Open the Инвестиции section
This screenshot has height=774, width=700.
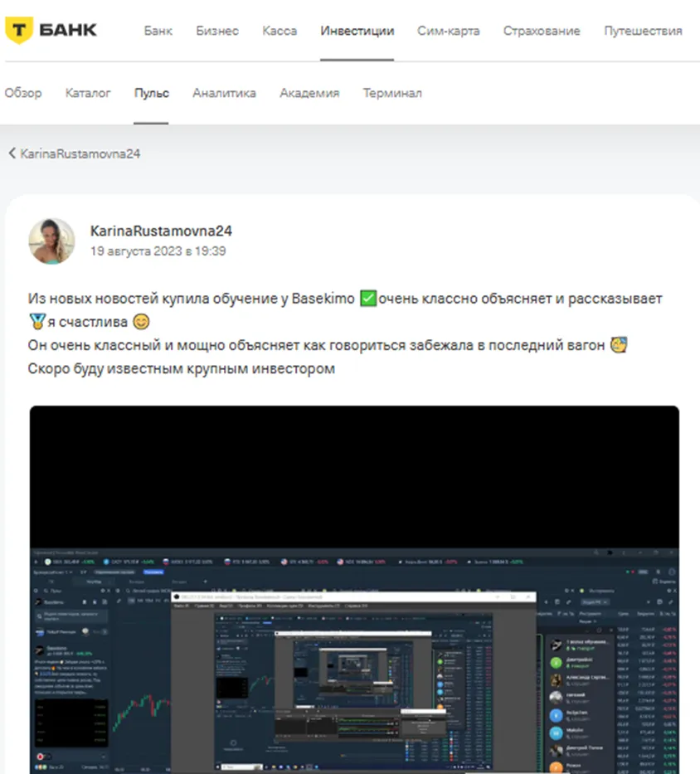[357, 31]
